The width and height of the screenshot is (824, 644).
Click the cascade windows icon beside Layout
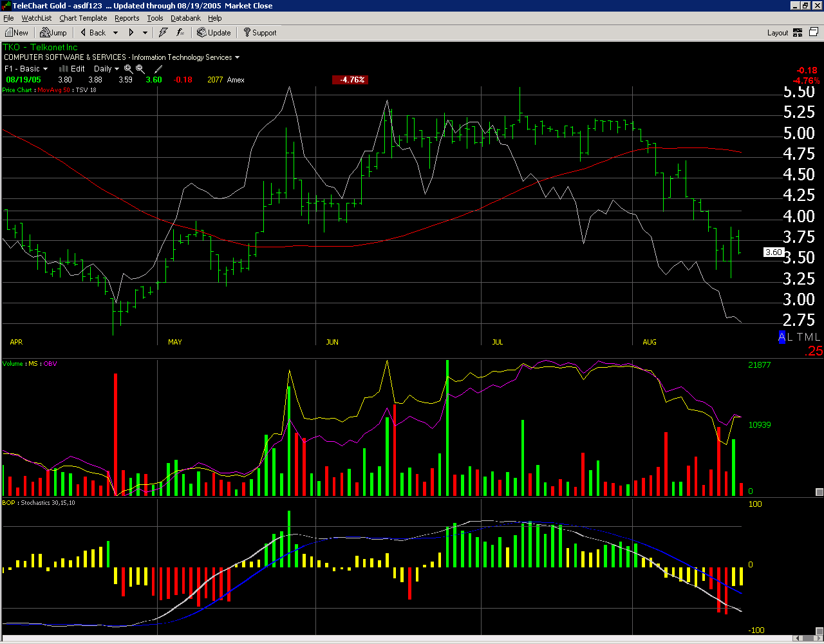click(x=813, y=32)
